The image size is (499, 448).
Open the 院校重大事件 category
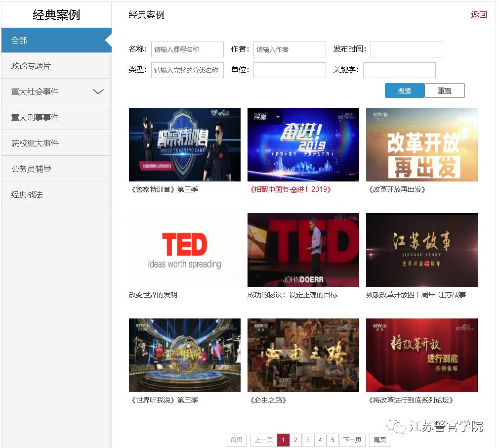click(x=56, y=143)
